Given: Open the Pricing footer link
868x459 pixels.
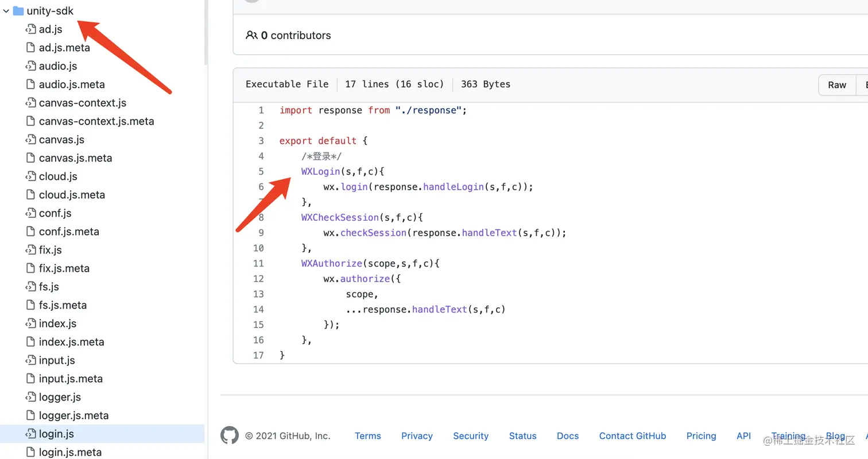Looking at the screenshot, I should click(x=701, y=436).
